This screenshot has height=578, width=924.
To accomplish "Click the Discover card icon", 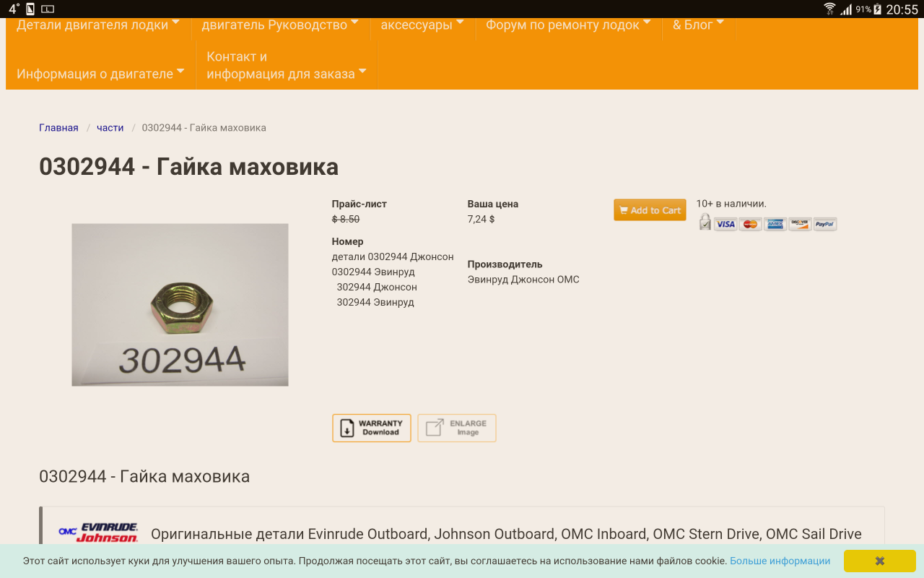I will 800,224.
